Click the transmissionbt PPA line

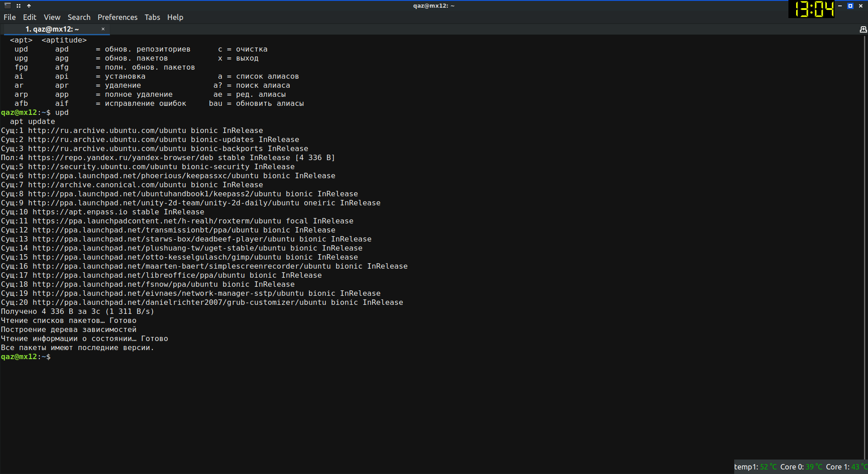[x=168, y=230]
